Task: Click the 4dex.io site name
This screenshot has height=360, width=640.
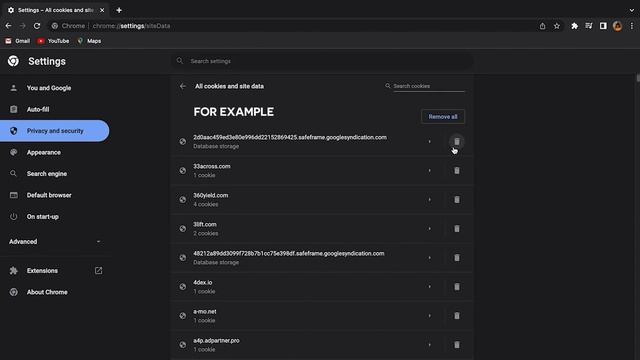Action: pyautogui.click(x=203, y=282)
